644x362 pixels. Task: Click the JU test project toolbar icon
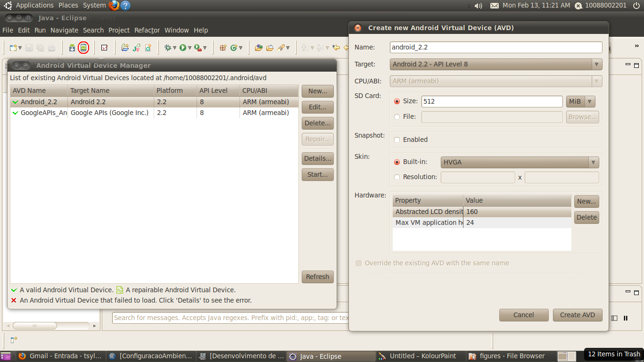click(136, 48)
